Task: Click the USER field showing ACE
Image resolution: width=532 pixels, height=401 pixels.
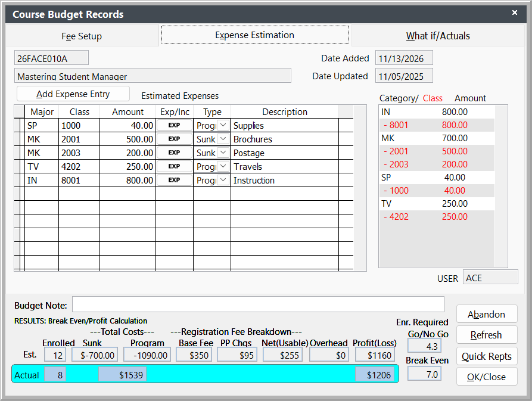Action: click(x=491, y=277)
